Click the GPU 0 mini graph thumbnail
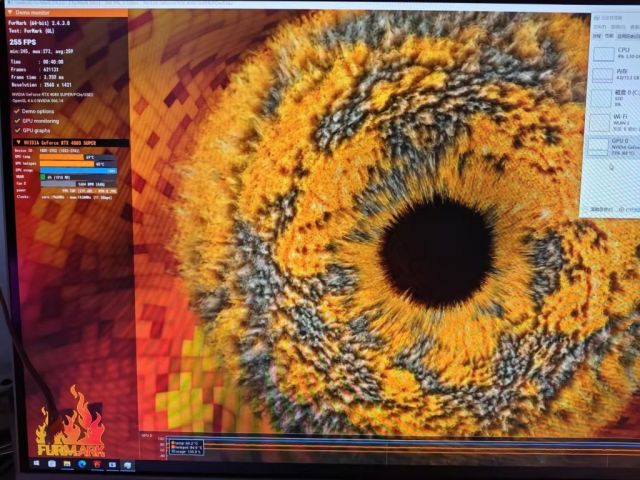The width and height of the screenshot is (640, 480). (x=598, y=147)
